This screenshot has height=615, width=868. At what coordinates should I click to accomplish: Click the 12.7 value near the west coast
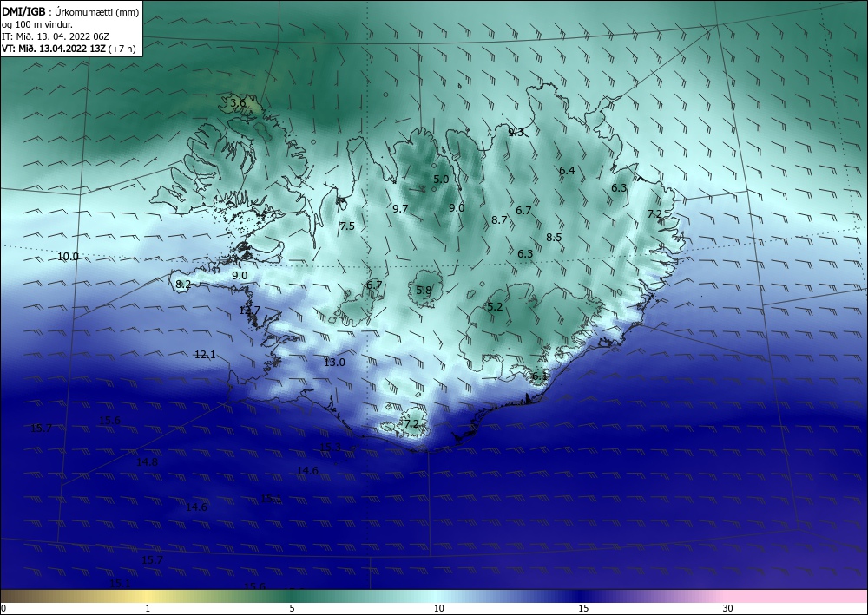(x=249, y=311)
